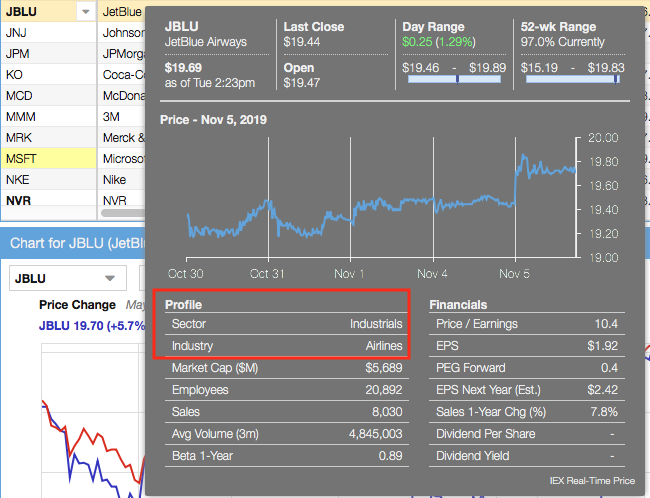650x498 pixels.
Task: Select the MCD ticker row
Action: coord(49,96)
